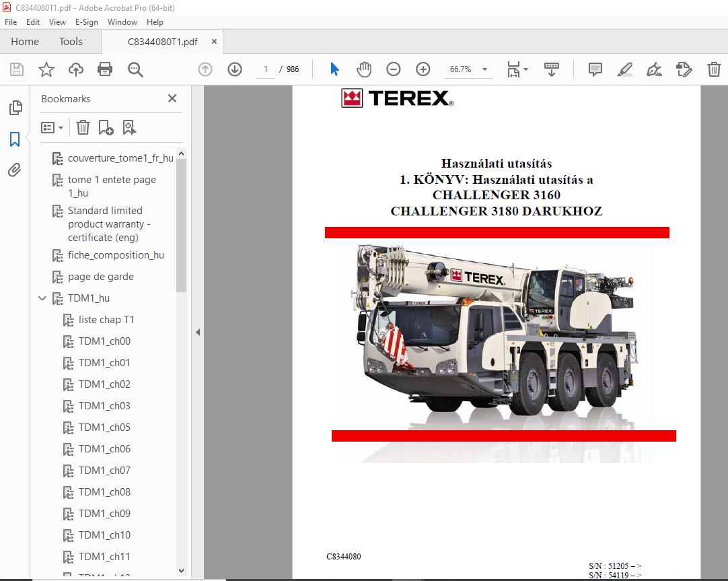Click the page number input field
The image size is (728, 581).
click(266, 69)
